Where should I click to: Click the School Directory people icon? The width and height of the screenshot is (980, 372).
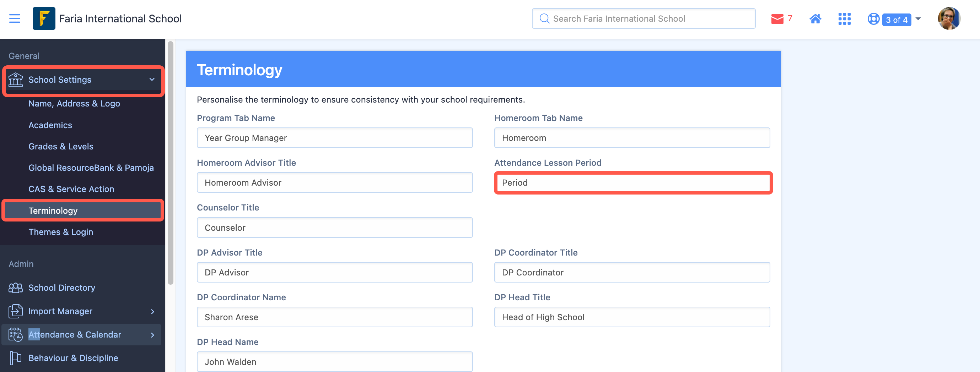pos(15,288)
